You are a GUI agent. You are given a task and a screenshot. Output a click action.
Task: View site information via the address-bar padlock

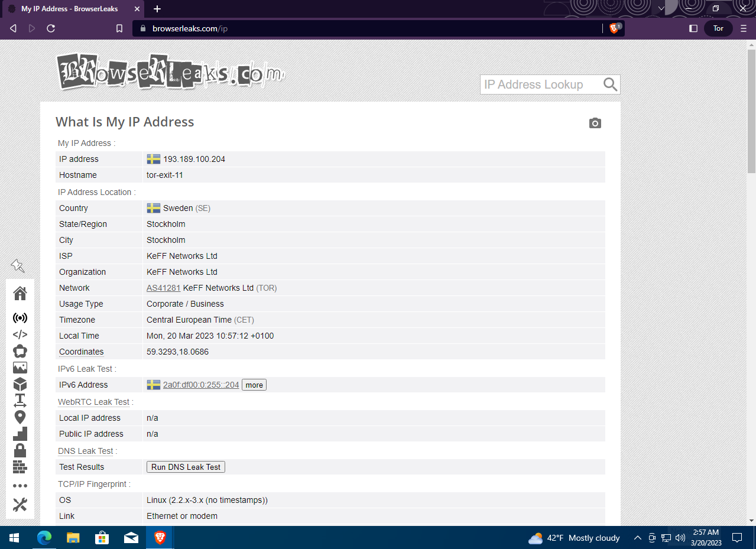click(142, 28)
